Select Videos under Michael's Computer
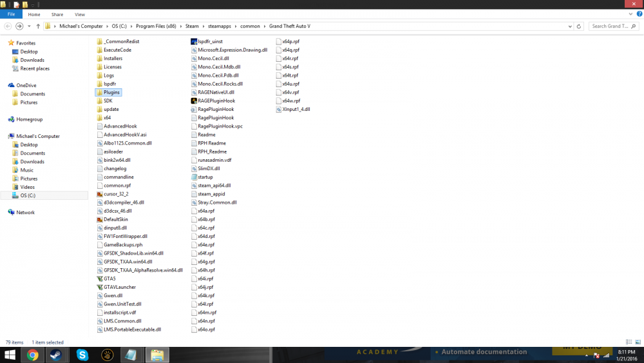644x363 pixels. tap(27, 187)
